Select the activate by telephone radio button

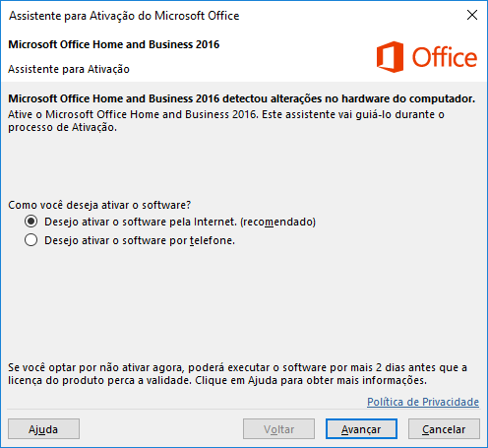pyautogui.click(x=30, y=240)
